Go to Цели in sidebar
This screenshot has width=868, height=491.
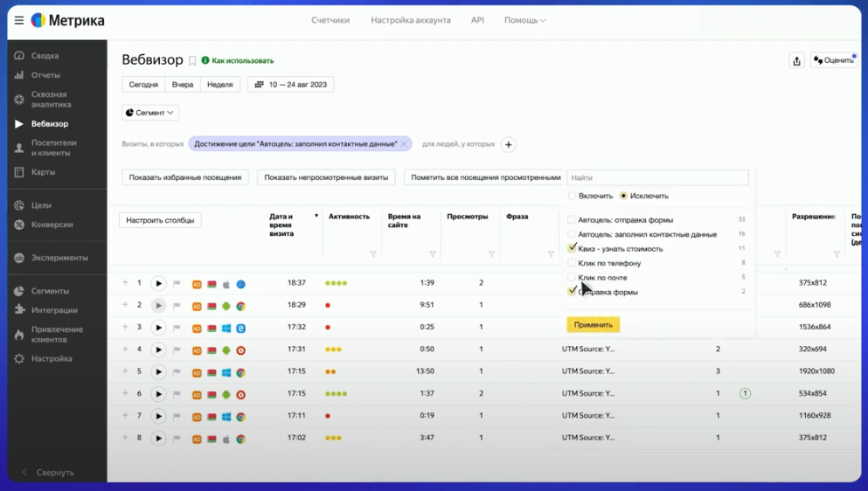point(41,205)
